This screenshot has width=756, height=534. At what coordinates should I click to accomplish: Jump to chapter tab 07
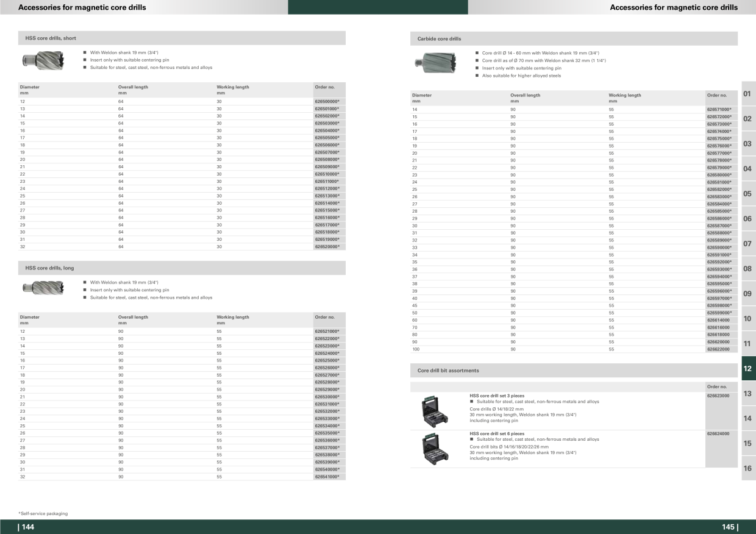748,244
